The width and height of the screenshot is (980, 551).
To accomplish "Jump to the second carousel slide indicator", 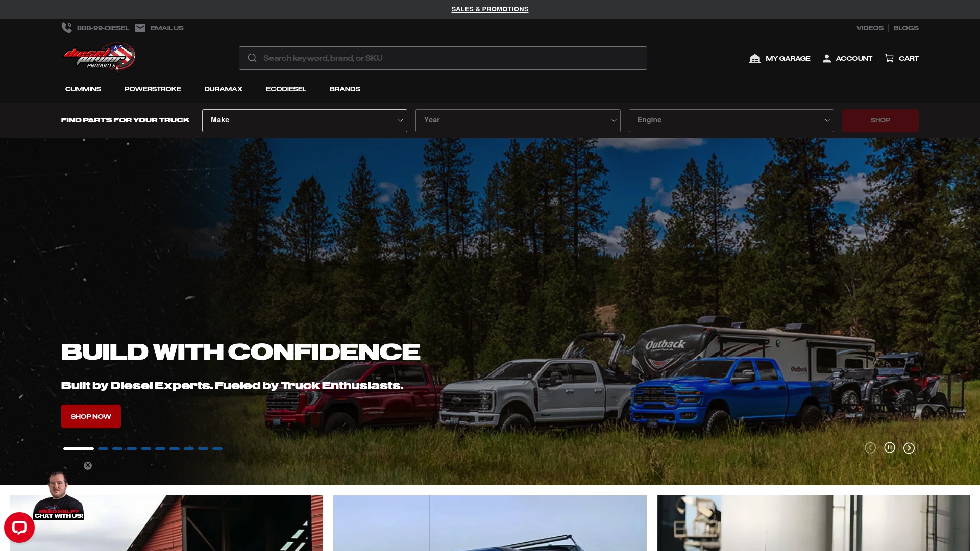I will [103, 448].
